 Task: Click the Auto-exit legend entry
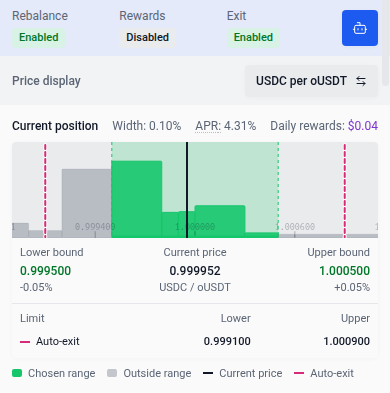[324, 373]
